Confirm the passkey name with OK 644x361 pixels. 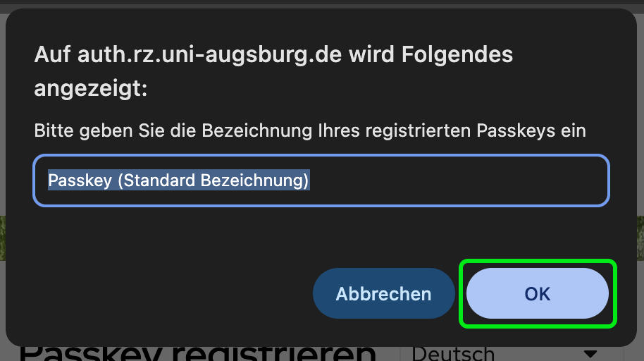tap(537, 293)
